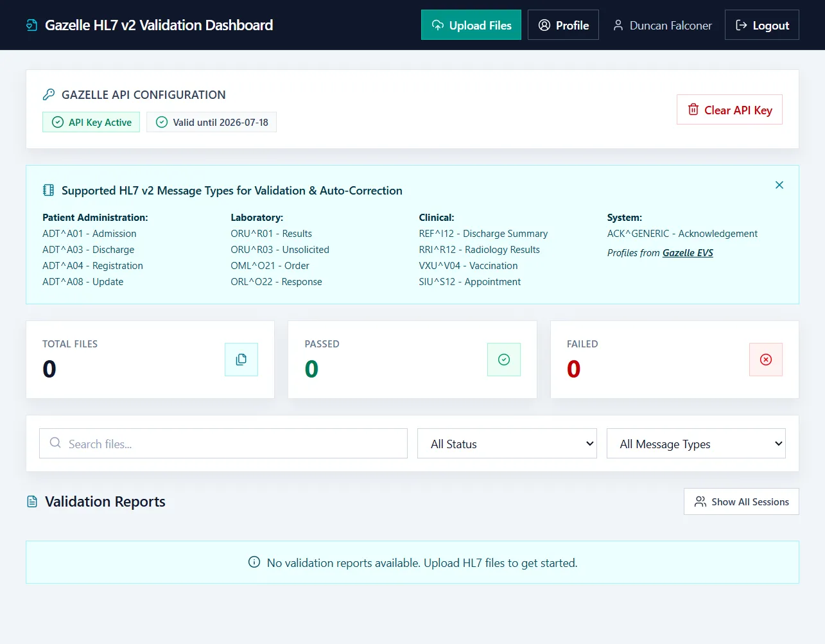Click the Valid until 2026-07-18 badge
Viewport: 825px width, 644px height.
click(x=211, y=122)
